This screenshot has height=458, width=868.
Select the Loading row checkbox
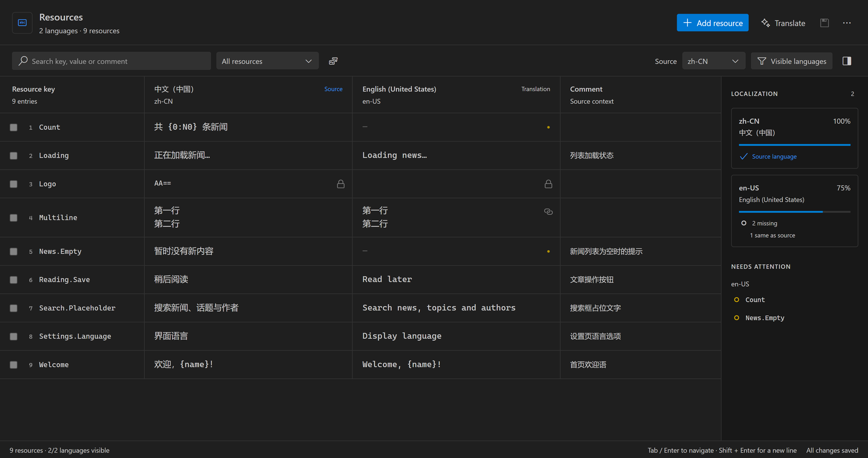14,156
